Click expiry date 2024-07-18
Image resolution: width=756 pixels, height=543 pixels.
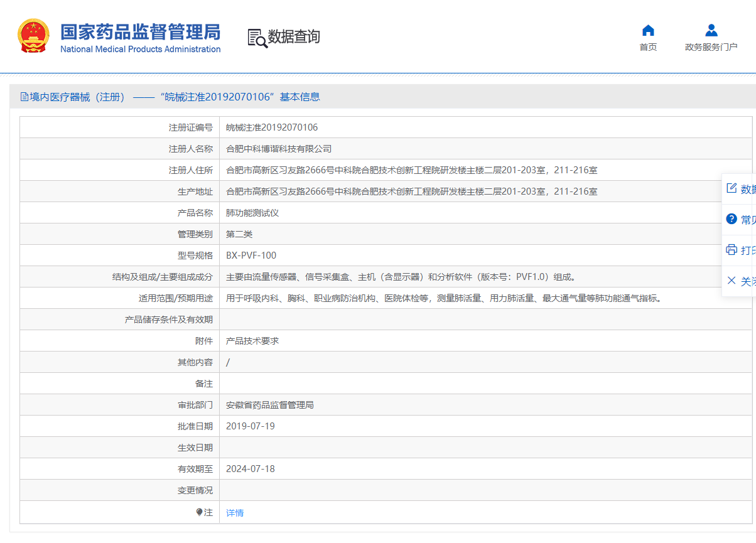point(251,469)
